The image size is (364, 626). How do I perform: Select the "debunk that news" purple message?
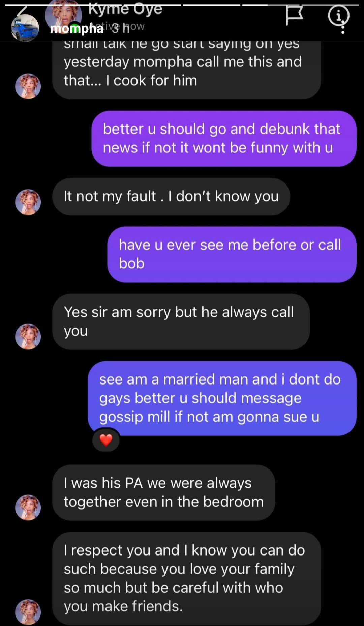[224, 139]
